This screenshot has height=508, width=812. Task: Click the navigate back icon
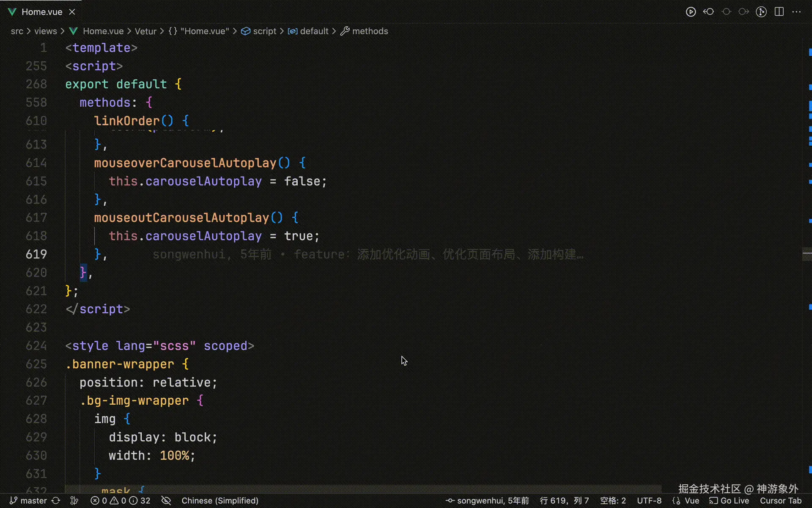click(708, 12)
